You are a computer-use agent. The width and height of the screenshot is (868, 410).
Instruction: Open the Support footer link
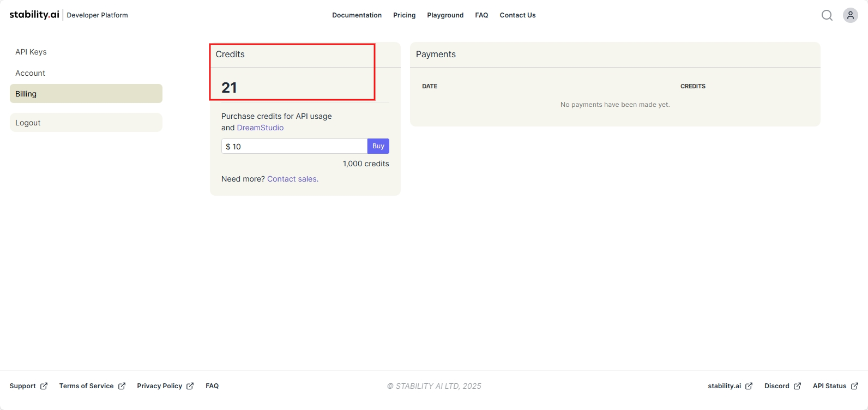(28, 386)
